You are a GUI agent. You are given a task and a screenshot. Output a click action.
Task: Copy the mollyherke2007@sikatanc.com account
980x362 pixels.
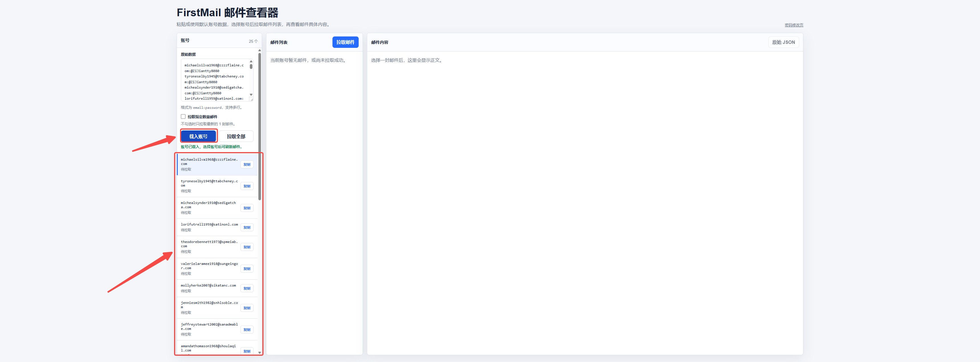click(x=247, y=288)
